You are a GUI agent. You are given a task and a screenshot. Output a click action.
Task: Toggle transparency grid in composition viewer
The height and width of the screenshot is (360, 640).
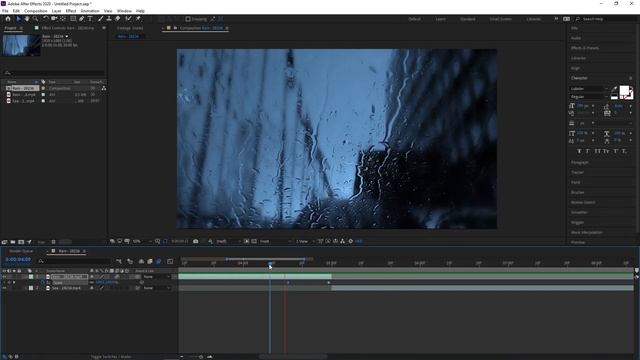point(253,241)
